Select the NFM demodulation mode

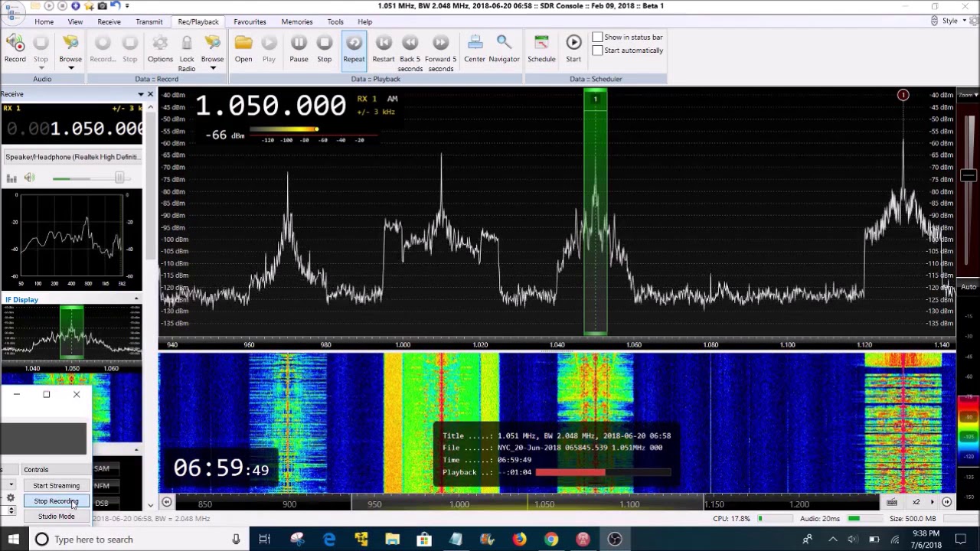[102, 486]
